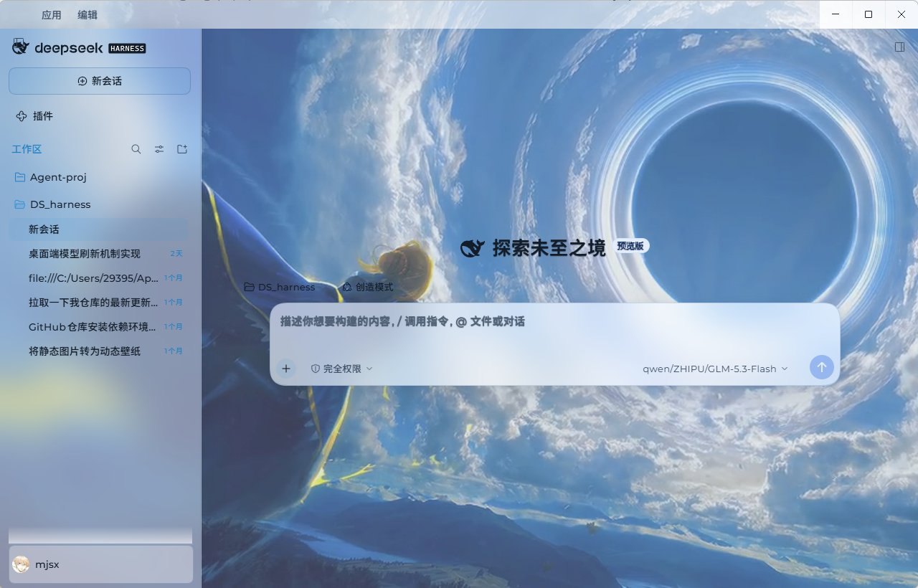Select the 新会话 conversation in the list
Image resolution: width=918 pixels, height=588 pixels.
coord(99,229)
